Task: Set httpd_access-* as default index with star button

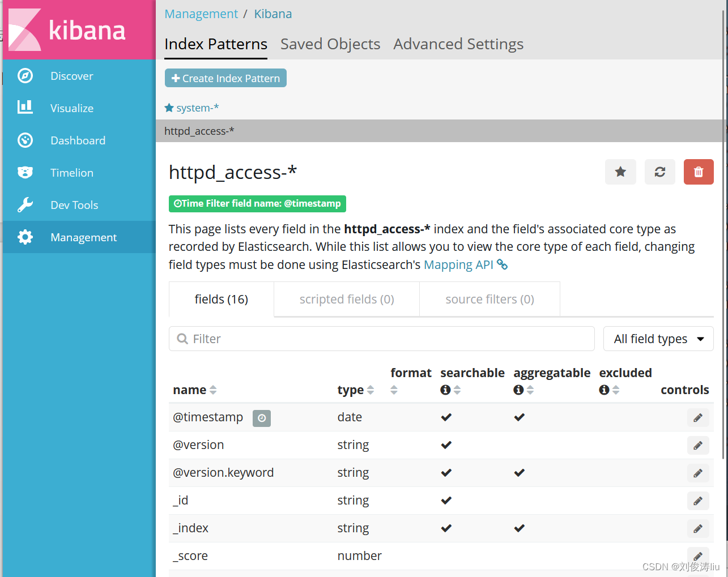Action: pos(620,172)
